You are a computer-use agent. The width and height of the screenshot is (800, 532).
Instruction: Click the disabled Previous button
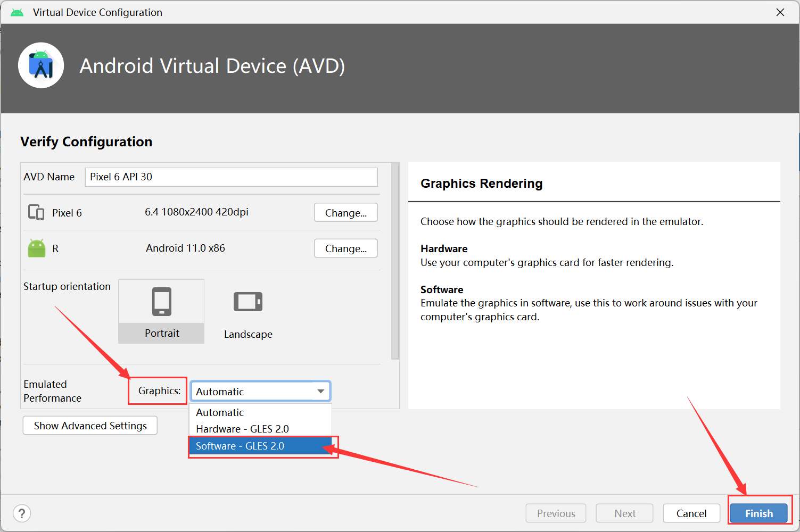coord(556,513)
